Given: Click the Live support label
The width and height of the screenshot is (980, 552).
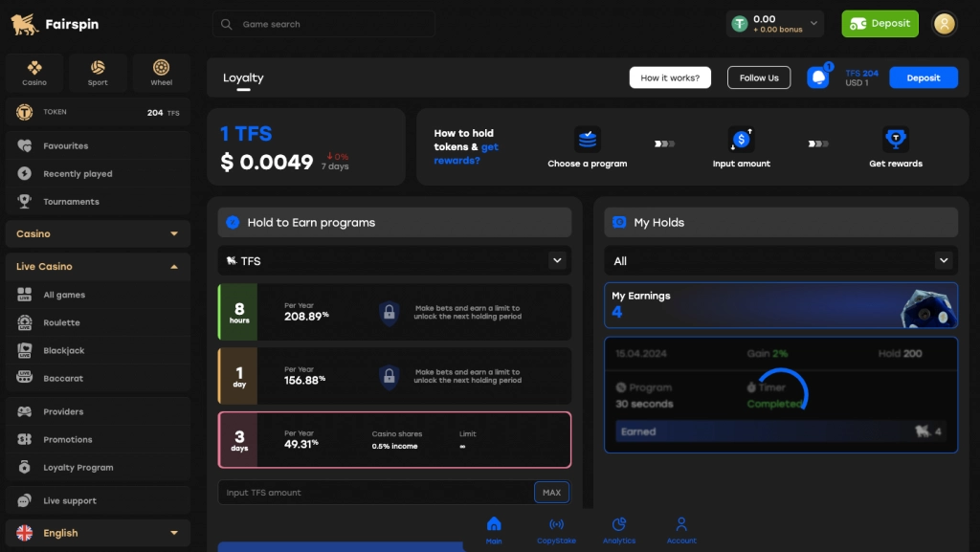Looking at the screenshot, I should 70,500.
